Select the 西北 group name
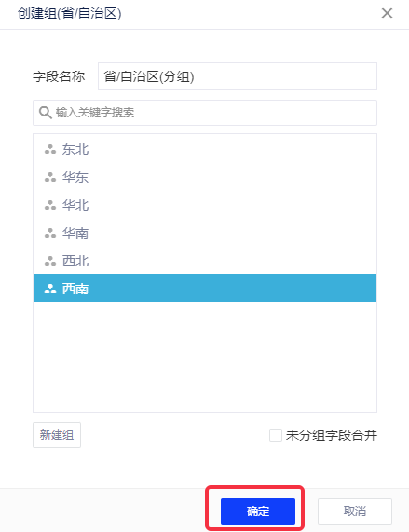 tap(75, 261)
